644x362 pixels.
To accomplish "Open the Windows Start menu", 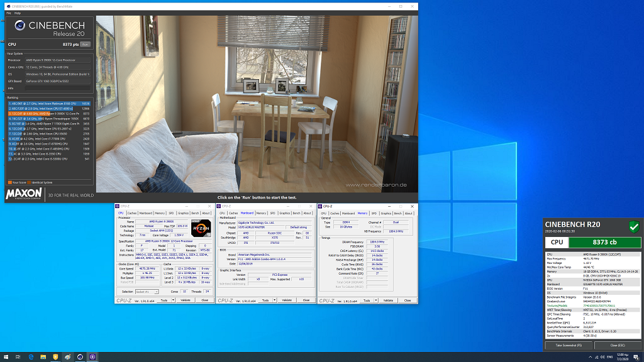I will tap(6, 357).
